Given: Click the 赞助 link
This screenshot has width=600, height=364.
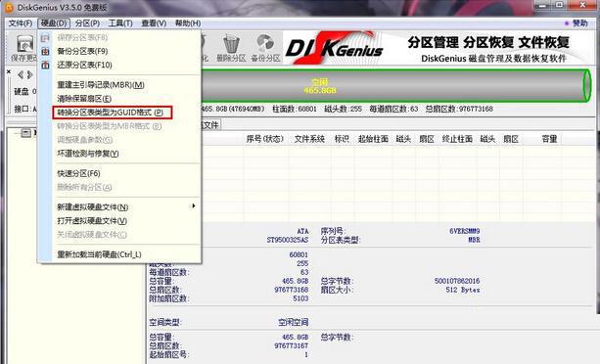Looking at the screenshot, I should (x=579, y=23).
